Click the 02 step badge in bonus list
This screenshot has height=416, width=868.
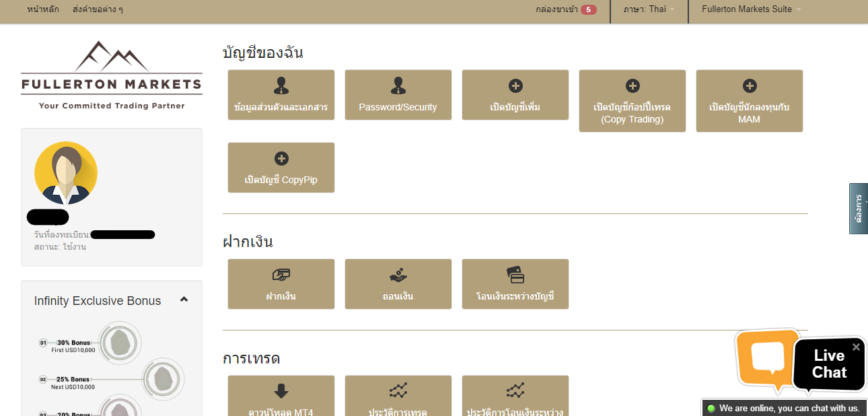pos(43,379)
